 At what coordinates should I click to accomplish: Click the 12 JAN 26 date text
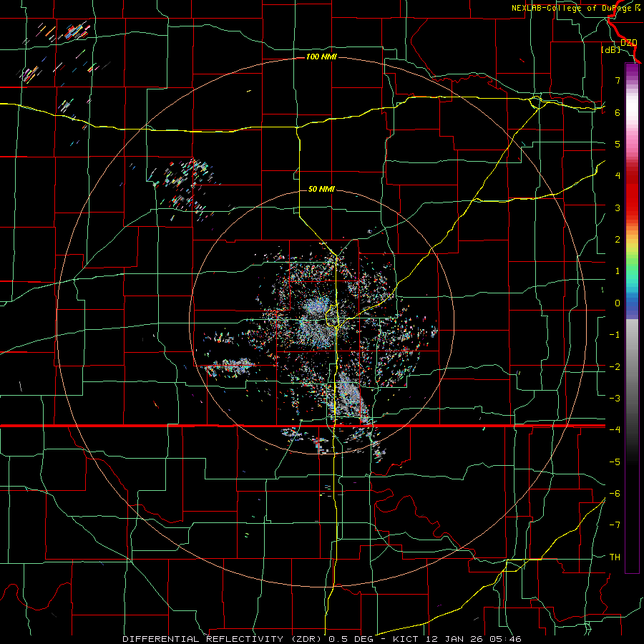point(454,639)
